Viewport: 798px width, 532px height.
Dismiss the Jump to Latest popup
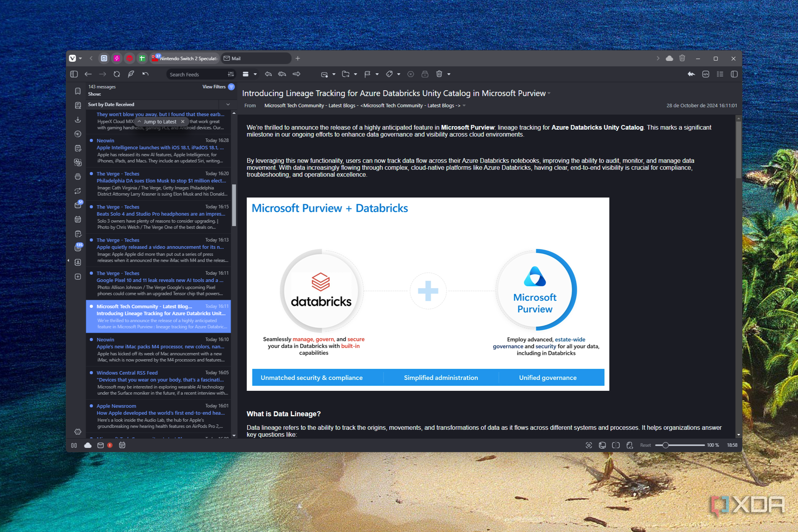183,122
